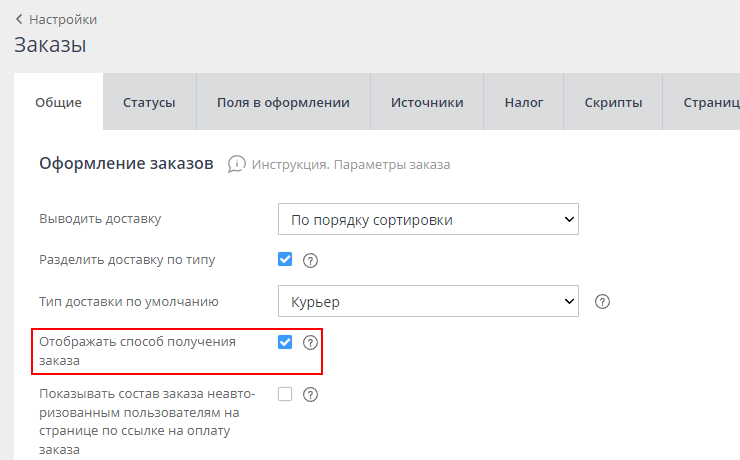Click the Тип доставки по умолчанию label text

tap(129, 301)
